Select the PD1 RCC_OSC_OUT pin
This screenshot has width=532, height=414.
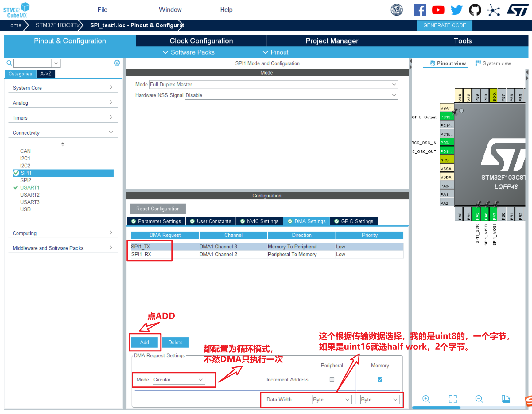447,151
